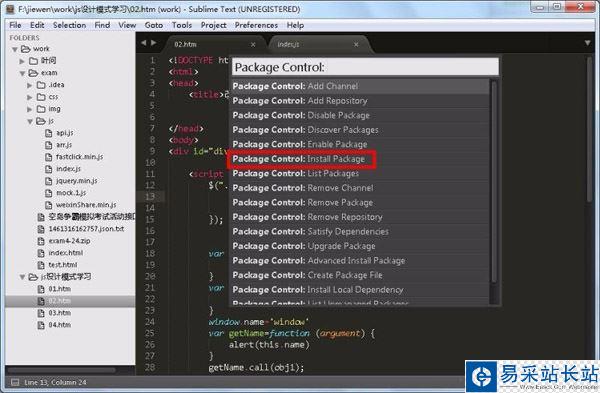Open index.html in sidebar
The height and width of the screenshot is (393, 600).
click(65, 253)
